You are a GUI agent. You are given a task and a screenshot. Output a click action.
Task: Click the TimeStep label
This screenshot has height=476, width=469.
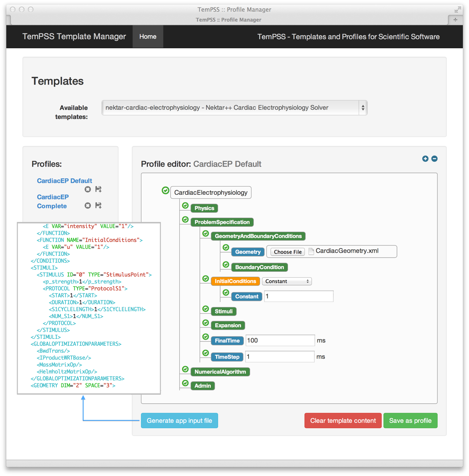click(227, 357)
